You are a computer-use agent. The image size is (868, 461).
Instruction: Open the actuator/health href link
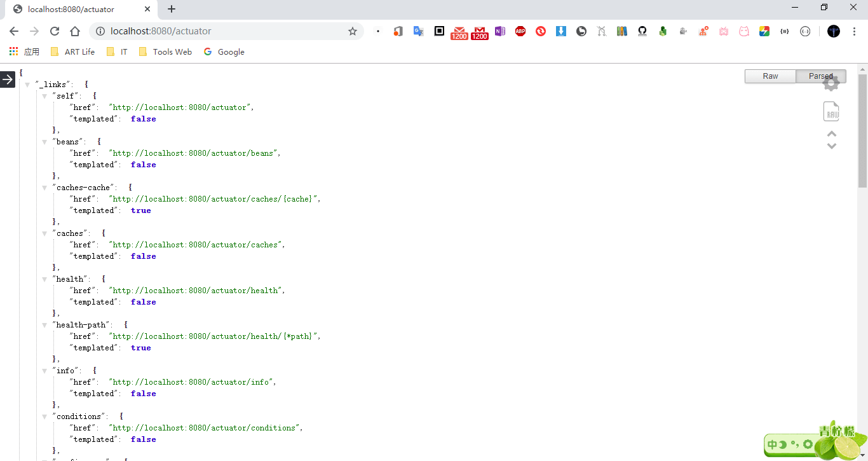tap(195, 291)
